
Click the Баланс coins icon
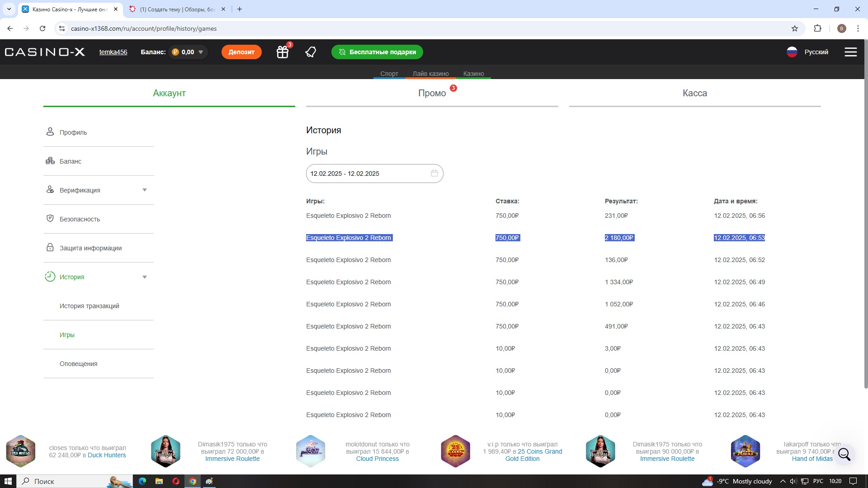coord(50,161)
